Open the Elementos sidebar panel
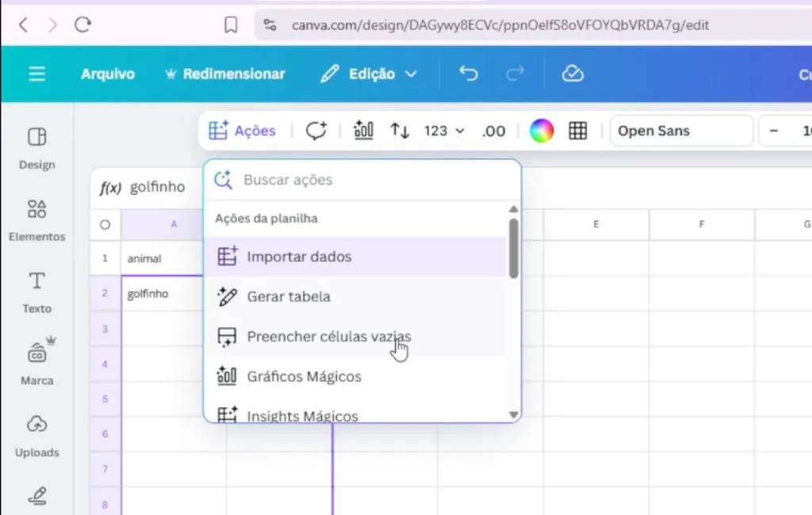Viewport: 812px width, 515px height. click(36, 219)
